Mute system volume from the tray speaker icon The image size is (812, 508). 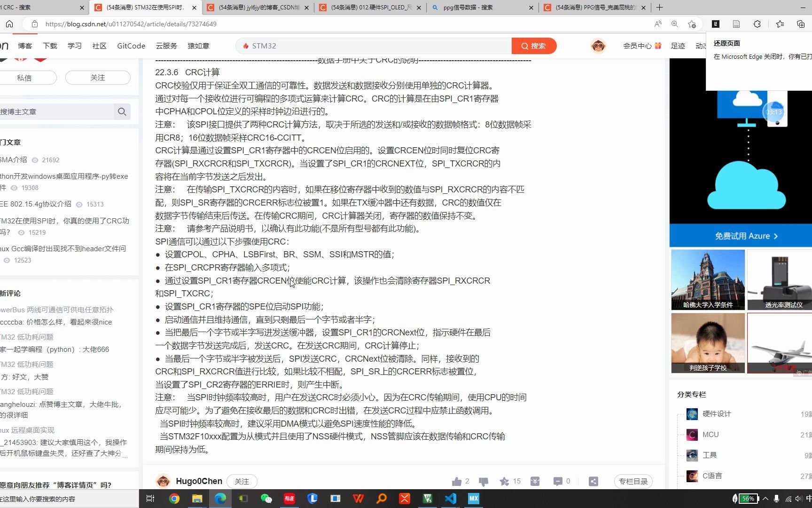click(799, 499)
